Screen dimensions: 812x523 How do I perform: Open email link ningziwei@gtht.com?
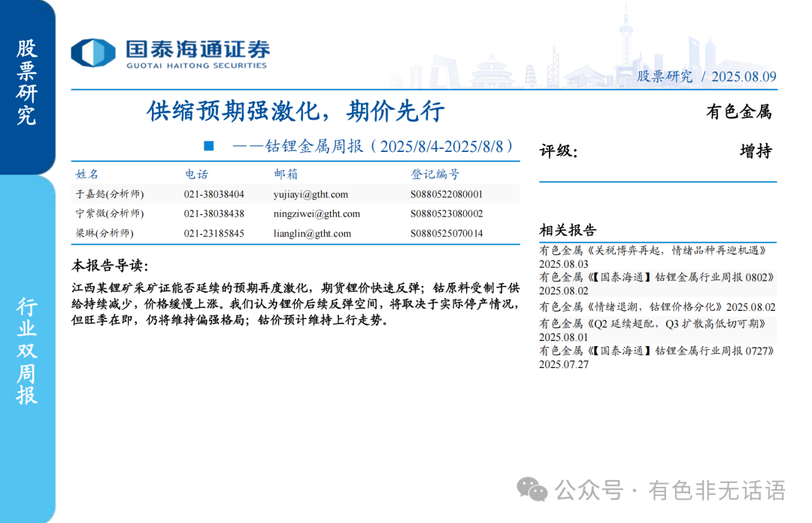pyautogui.click(x=317, y=214)
